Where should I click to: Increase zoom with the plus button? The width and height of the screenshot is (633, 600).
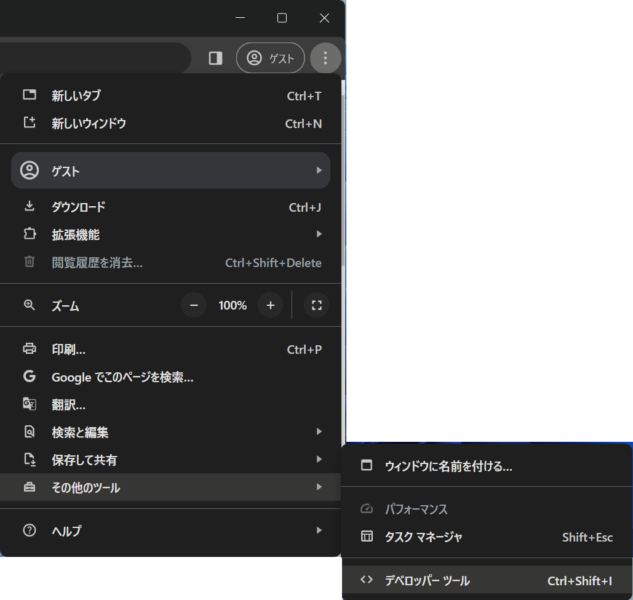[x=270, y=305]
